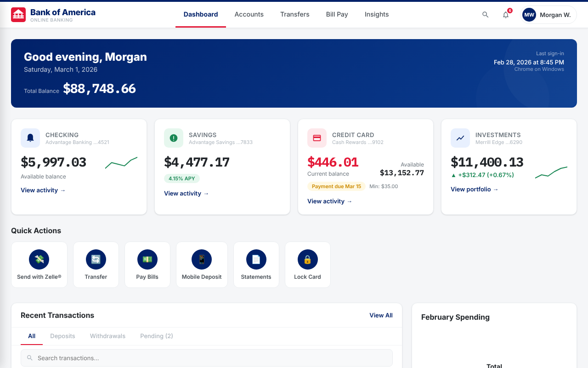Open View portfolio for Merrill Edge investments
Image resolution: width=588 pixels, height=368 pixels.
[474, 189]
